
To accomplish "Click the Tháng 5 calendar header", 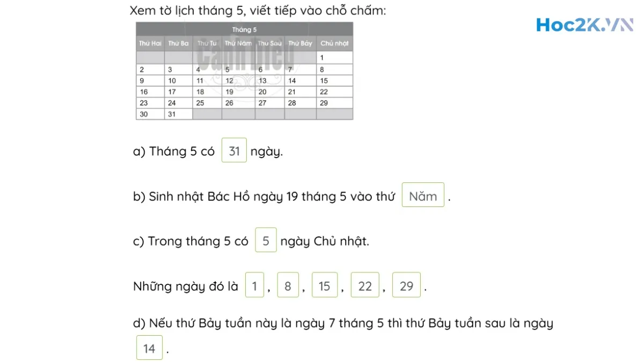I will pyautogui.click(x=244, y=29).
